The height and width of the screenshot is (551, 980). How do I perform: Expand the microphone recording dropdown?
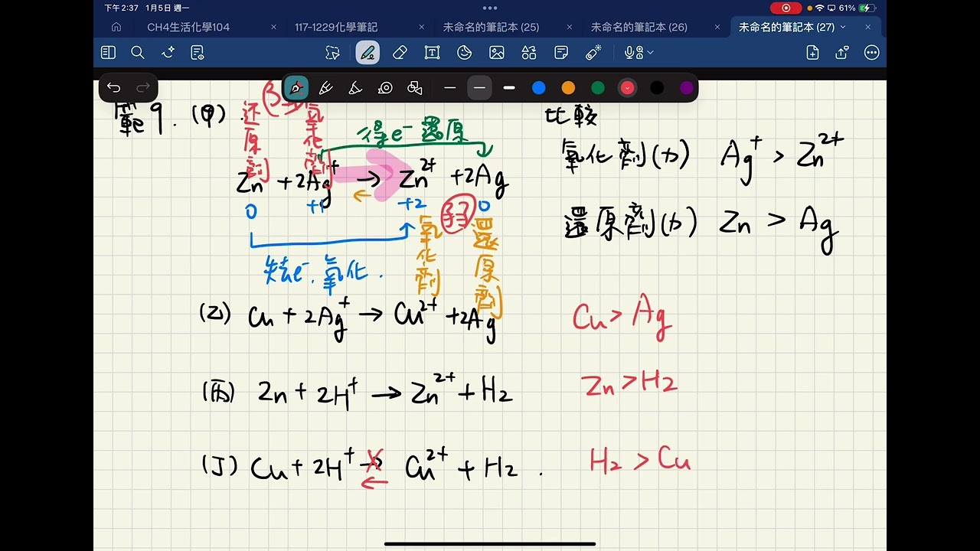pos(651,53)
